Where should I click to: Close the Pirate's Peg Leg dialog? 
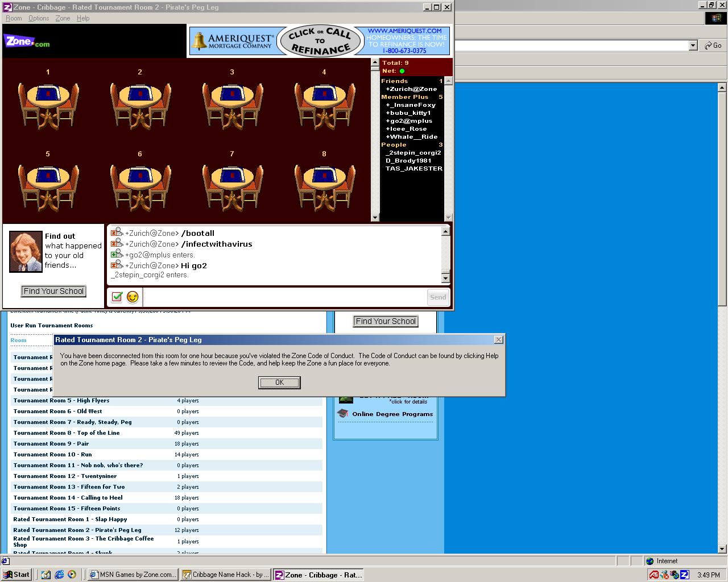pyautogui.click(x=499, y=339)
